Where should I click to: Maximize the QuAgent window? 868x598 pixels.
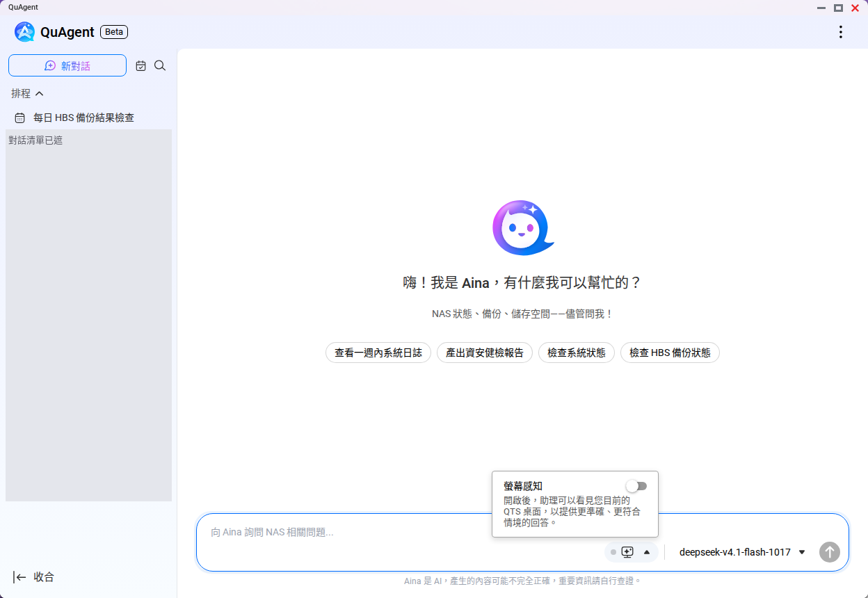838,8
